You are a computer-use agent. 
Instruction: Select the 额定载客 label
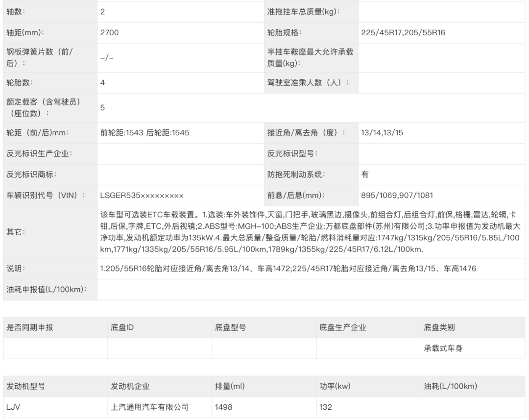tap(44, 107)
